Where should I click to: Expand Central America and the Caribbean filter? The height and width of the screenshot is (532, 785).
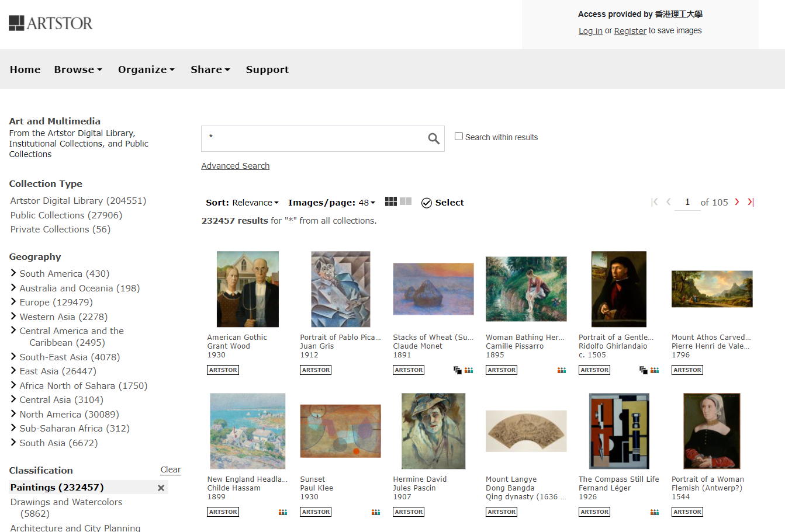click(13, 330)
